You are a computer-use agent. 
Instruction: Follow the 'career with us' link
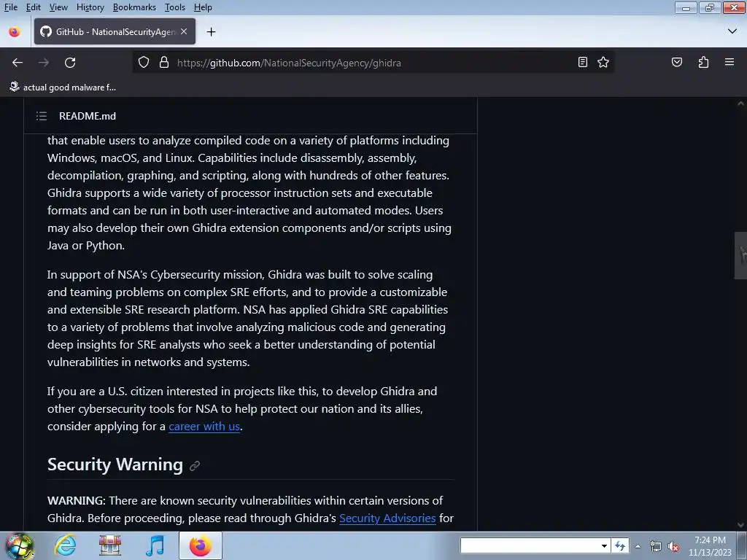[204, 426]
